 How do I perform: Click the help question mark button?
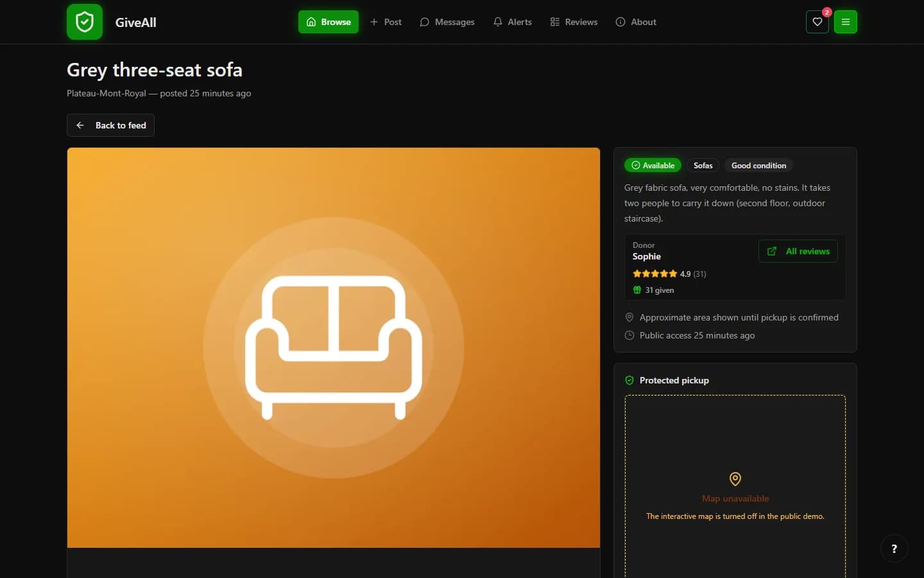[x=894, y=548]
